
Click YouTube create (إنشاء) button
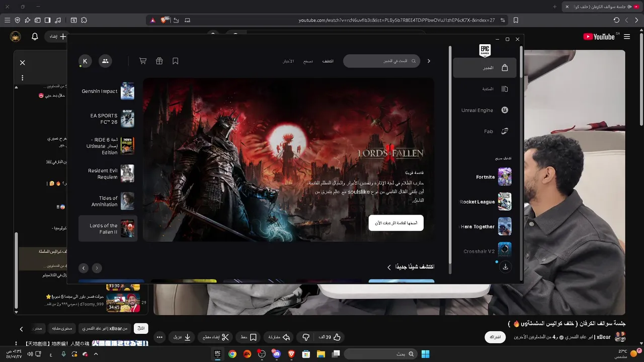coord(56,37)
